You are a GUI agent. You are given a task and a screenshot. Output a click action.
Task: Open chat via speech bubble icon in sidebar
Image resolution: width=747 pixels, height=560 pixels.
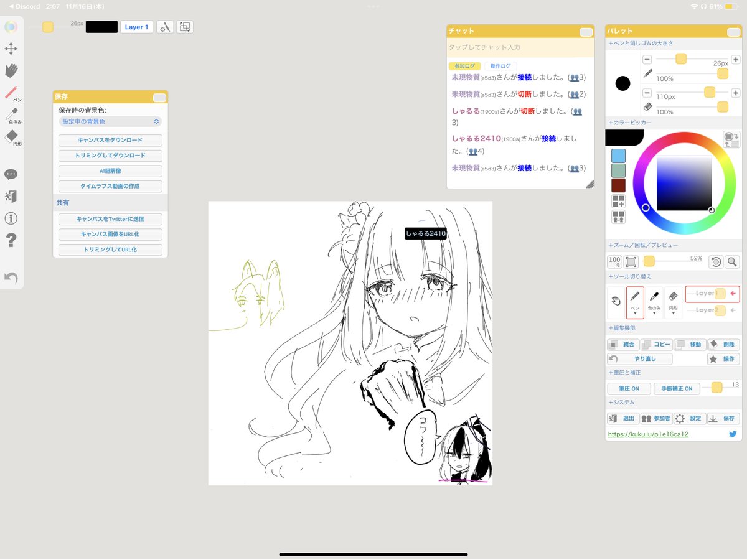11,174
